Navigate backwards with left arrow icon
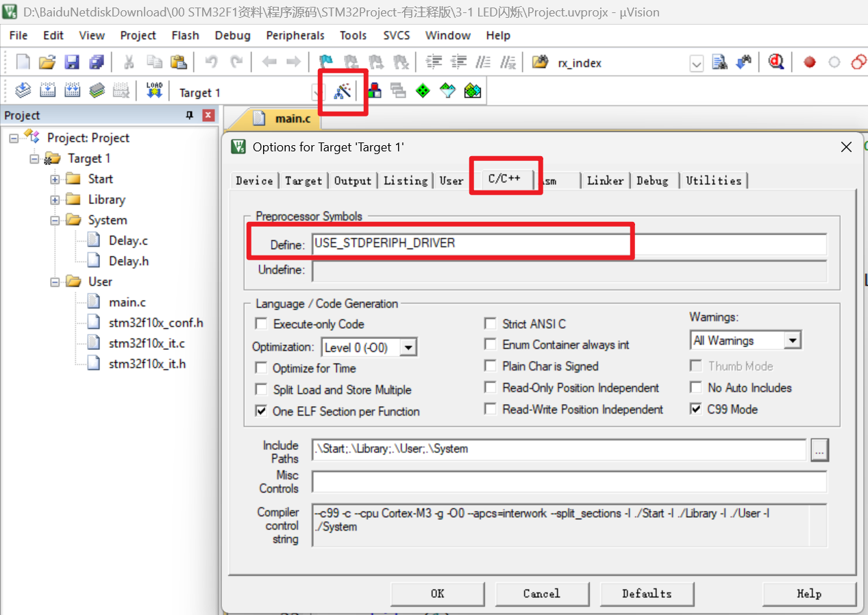 269,62
